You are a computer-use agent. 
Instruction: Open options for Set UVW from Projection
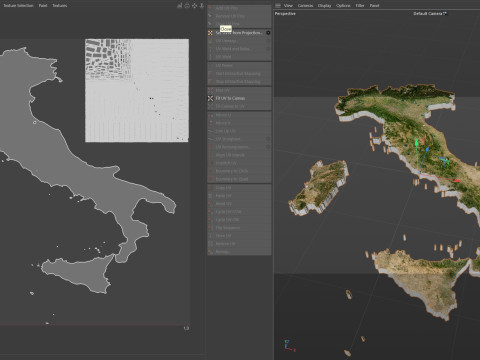pos(268,33)
